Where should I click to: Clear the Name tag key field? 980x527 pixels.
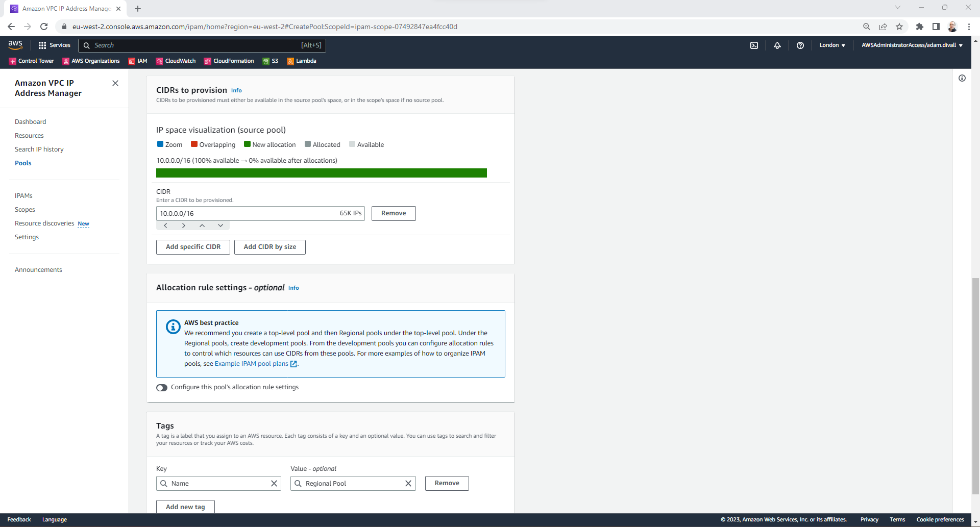point(274,484)
